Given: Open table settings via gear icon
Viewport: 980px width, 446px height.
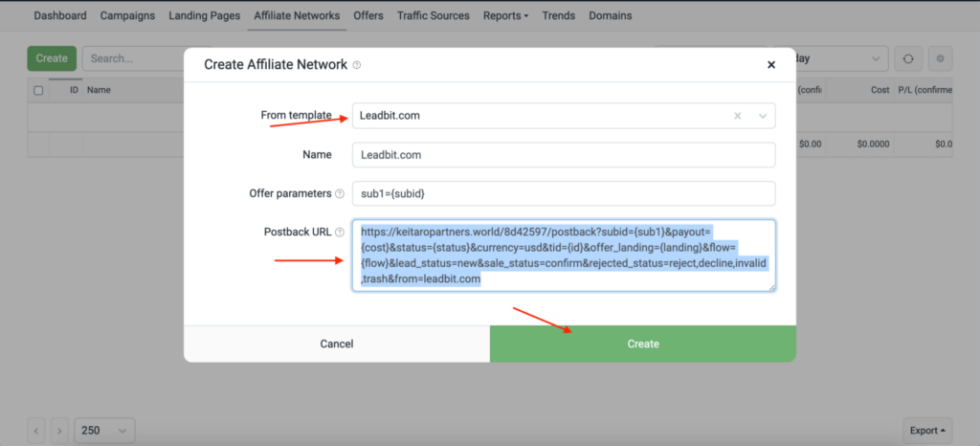Looking at the screenshot, I should click(941, 58).
